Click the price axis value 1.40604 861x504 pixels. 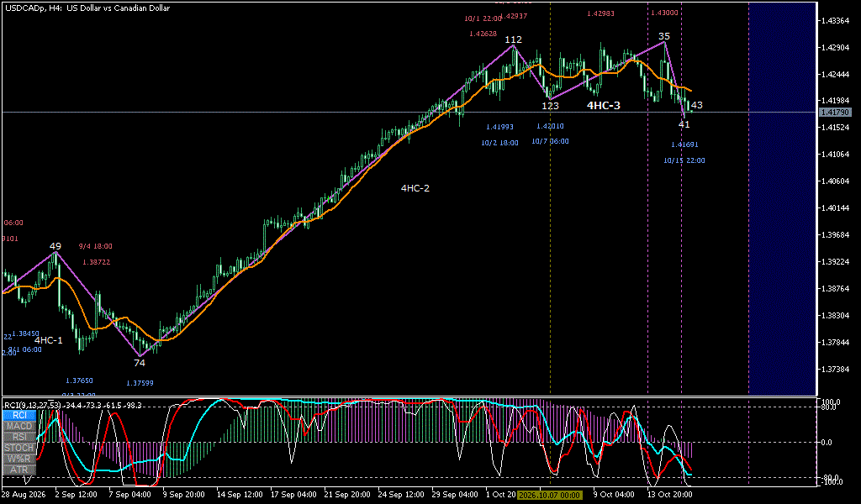click(834, 181)
